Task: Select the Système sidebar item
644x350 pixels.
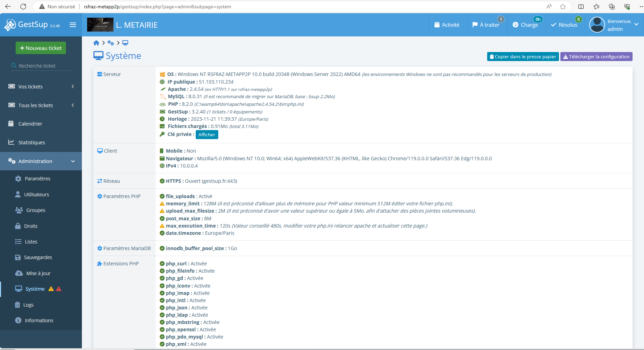Action: (35, 289)
